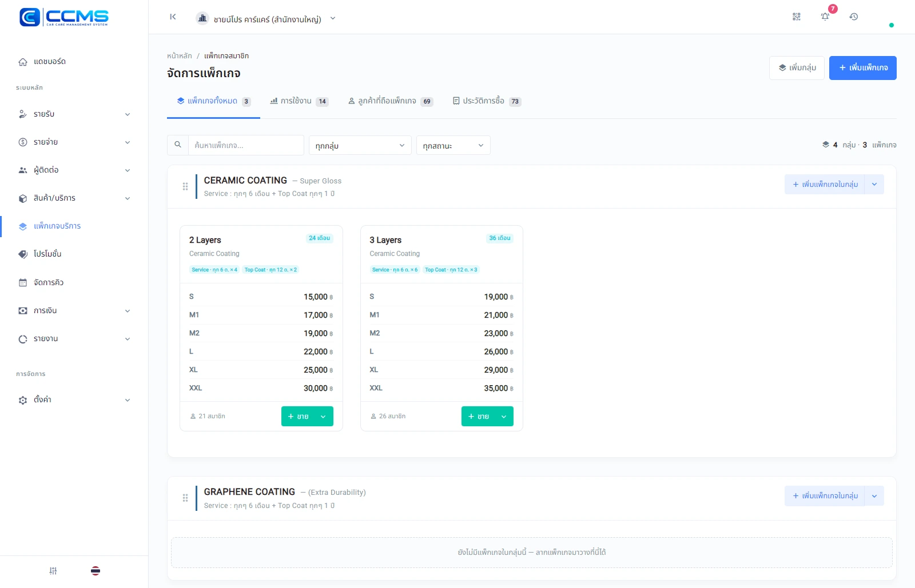
Task: Change language via the Thai flag icon
Action: (x=96, y=571)
